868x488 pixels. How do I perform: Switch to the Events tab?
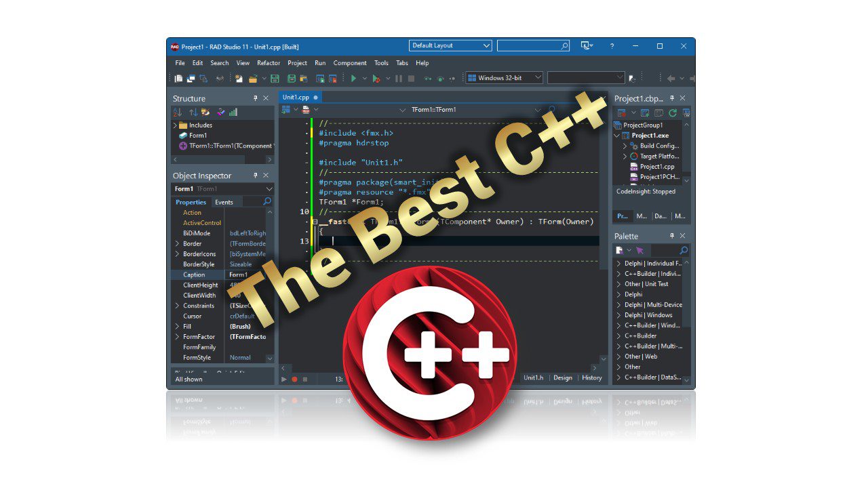point(224,202)
